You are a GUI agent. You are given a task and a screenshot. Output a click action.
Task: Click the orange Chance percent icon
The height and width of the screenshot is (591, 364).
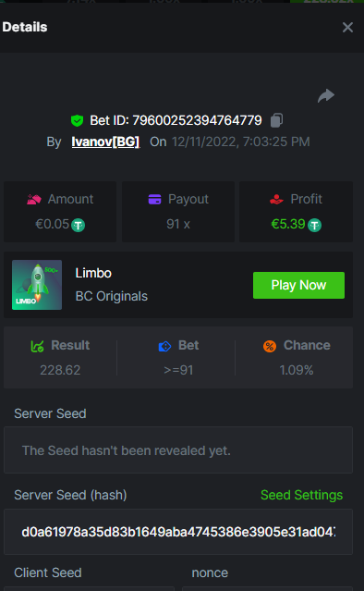(270, 346)
